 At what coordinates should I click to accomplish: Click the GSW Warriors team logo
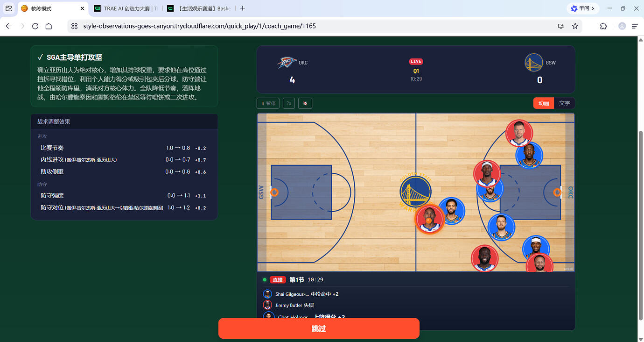(x=534, y=63)
